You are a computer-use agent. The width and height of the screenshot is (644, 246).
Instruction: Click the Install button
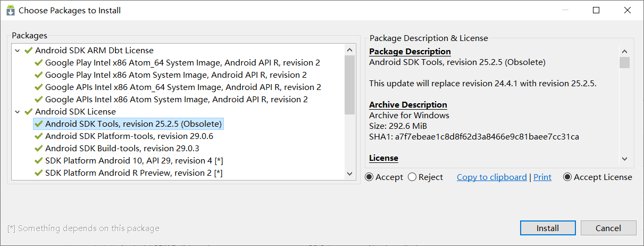point(547,228)
